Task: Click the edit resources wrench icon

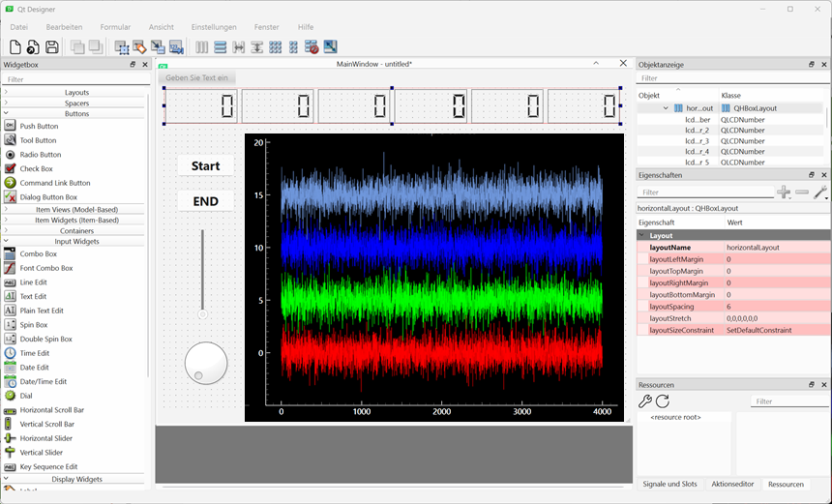Action: tap(645, 401)
